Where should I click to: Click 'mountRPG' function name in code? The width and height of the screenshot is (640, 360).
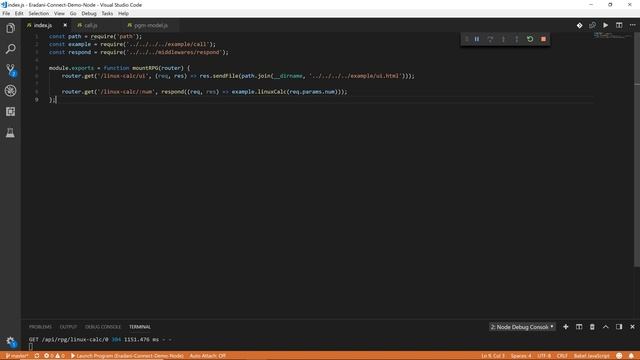tap(145, 68)
